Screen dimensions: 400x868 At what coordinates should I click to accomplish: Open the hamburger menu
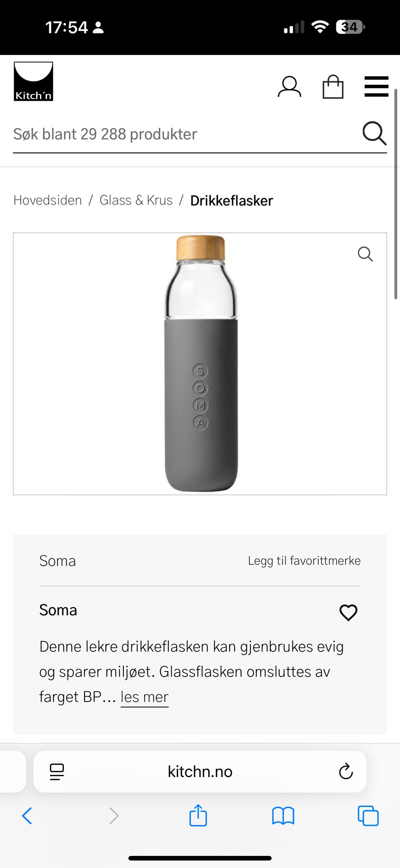[376, 86]
